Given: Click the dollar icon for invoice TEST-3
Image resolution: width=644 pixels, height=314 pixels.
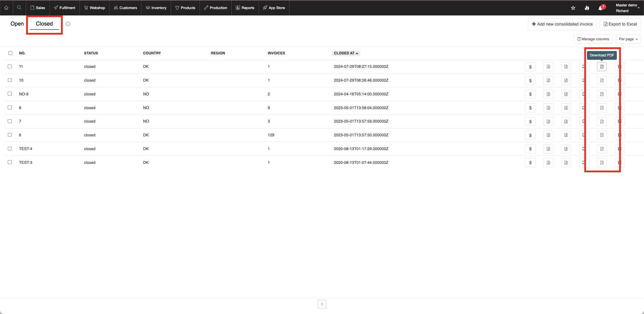Looking at the screenshot, I should click(530, 163).
